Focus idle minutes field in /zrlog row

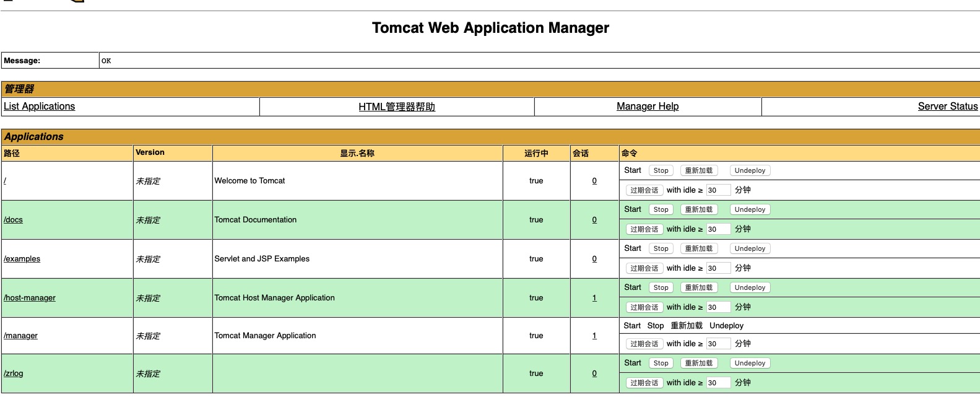pyautogui.click(x=718, y=383)
